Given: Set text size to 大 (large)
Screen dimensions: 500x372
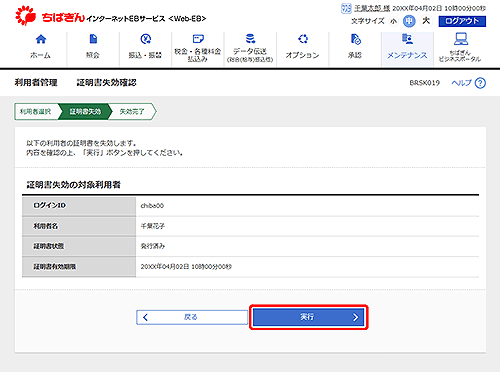Looking at the screenshot, I should pyautogui.click(x=426, y=21).
